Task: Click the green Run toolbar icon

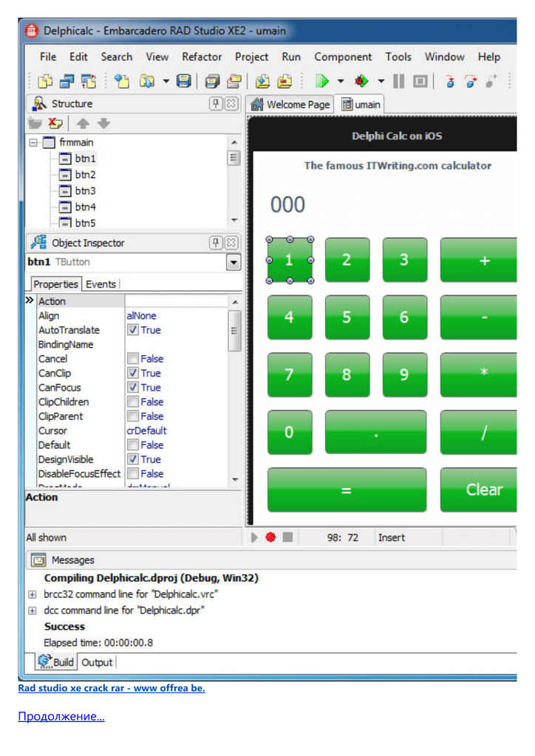Action: [321, 80]
